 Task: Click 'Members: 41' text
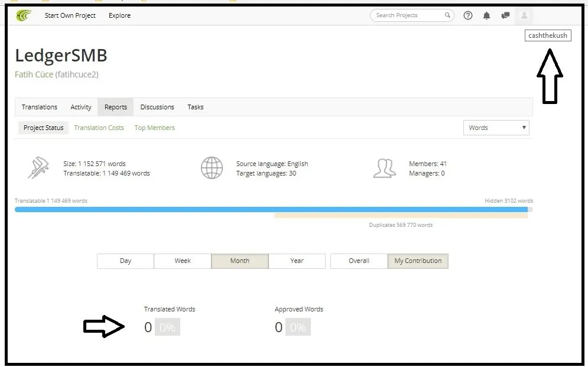428,164
